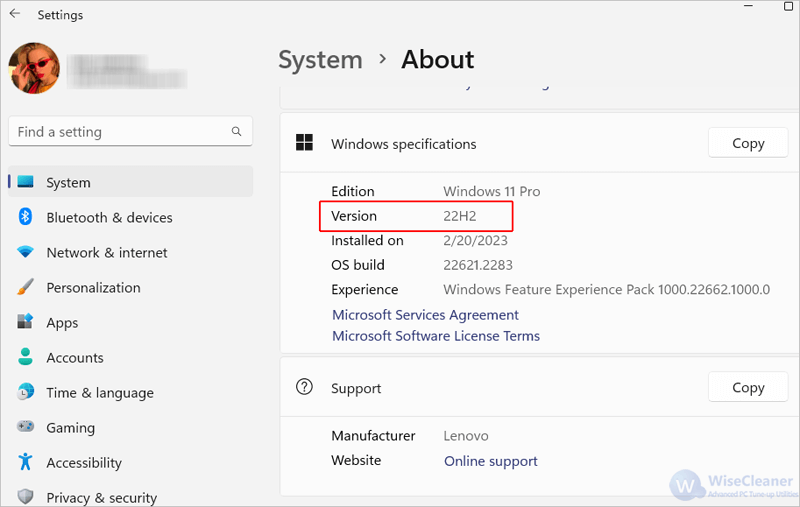The image size is (800, 507).
Task: Select the install date 2/20/2023
Action: click(476, 240)
